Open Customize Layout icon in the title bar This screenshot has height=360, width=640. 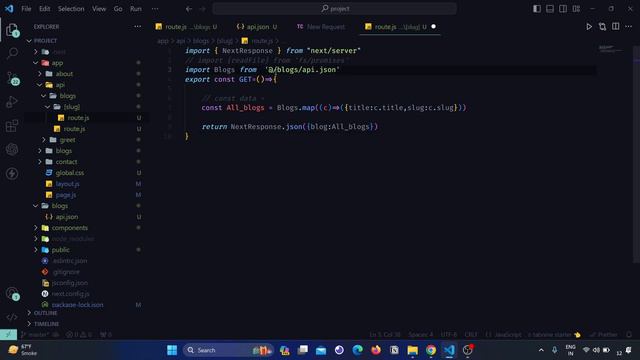576,9
